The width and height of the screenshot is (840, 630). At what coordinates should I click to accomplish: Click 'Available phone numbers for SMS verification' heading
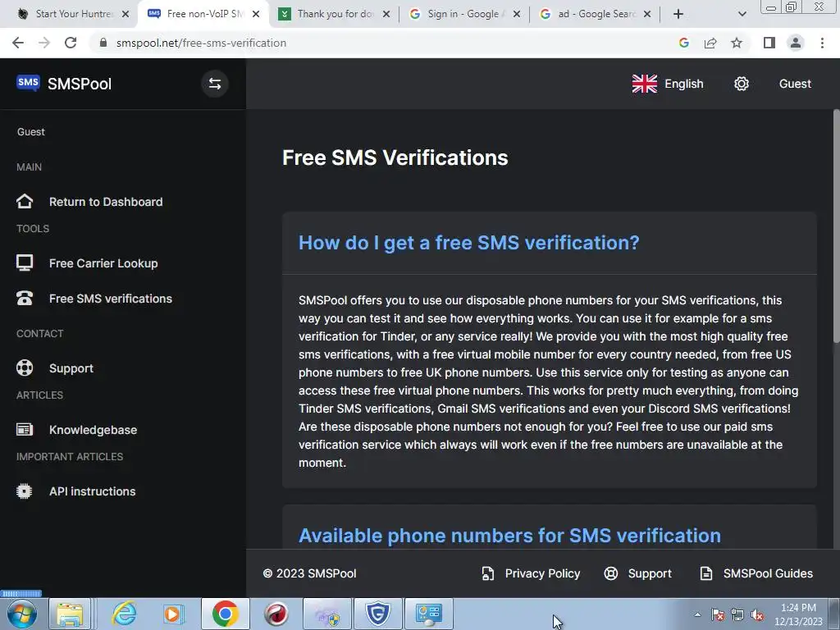coord(509,536)
